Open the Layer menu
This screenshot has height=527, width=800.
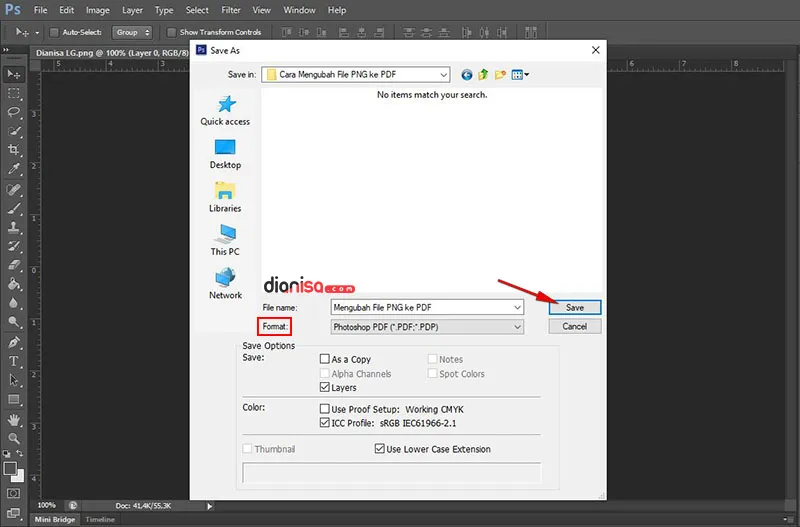(132, 10)
